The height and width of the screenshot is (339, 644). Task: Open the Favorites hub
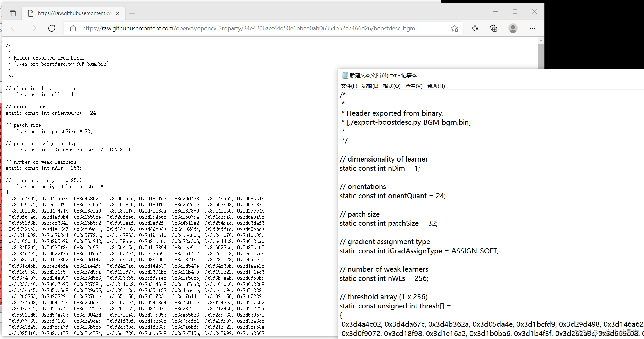click(x=475, y=28)
